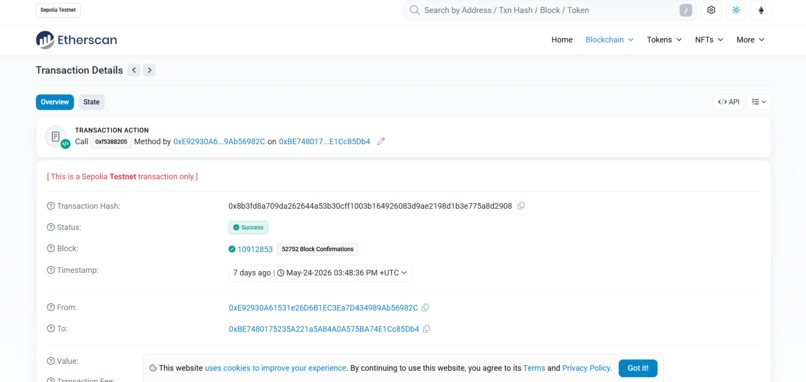Screen dimensions: 806x382
Task: Switch to the State tab
Action: coord(91,102)
